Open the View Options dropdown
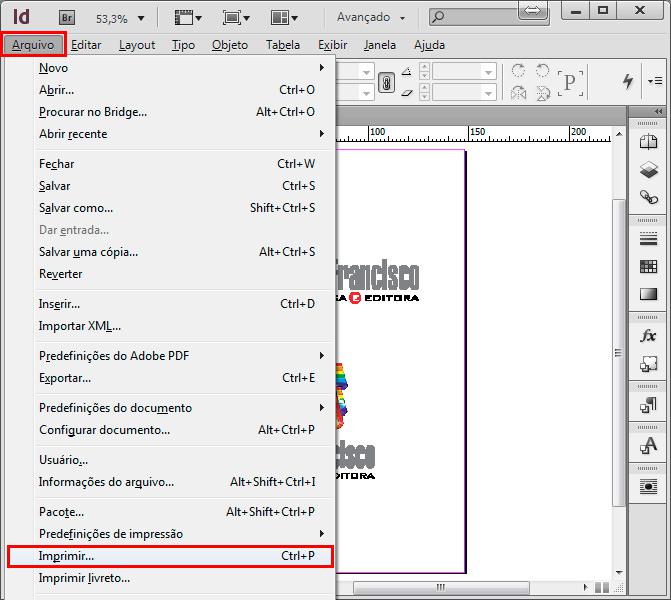Screen dimensions: 671x600 pos(188,18)
